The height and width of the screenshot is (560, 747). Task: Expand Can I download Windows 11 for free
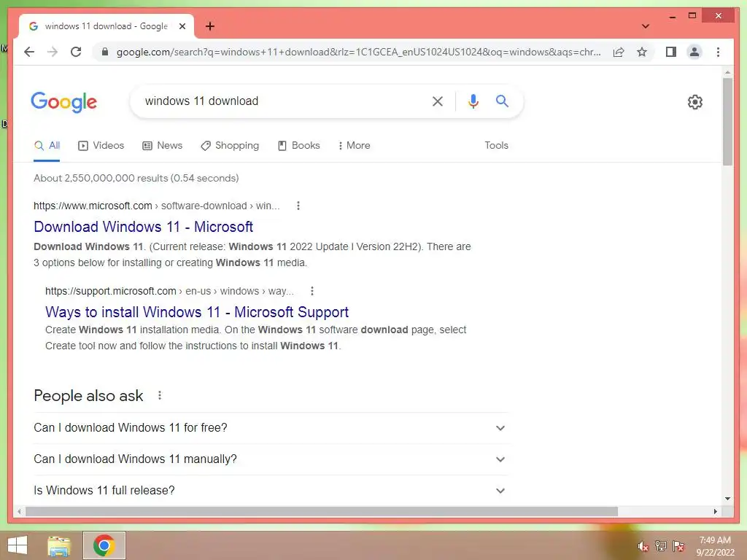270,428
